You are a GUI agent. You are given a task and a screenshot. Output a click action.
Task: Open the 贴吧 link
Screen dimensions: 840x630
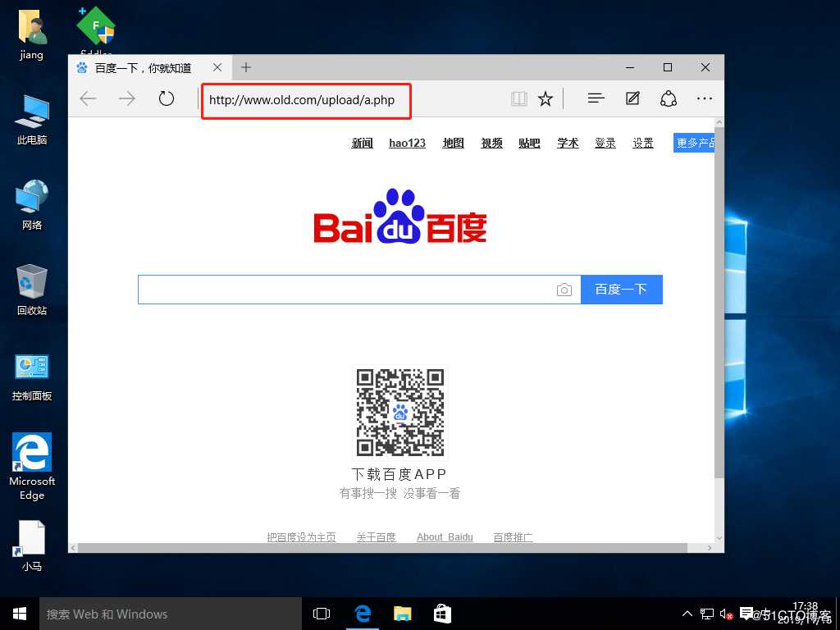[x=529, y=143]
